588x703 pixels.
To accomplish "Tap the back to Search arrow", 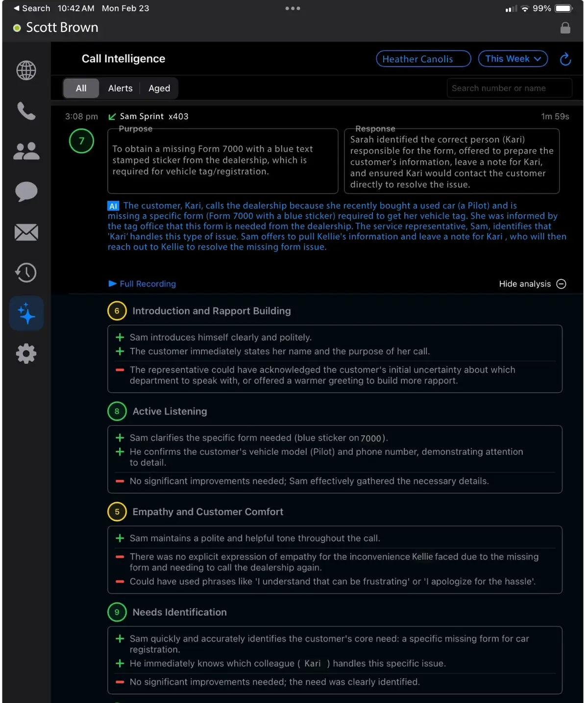I will click(17, 8).
